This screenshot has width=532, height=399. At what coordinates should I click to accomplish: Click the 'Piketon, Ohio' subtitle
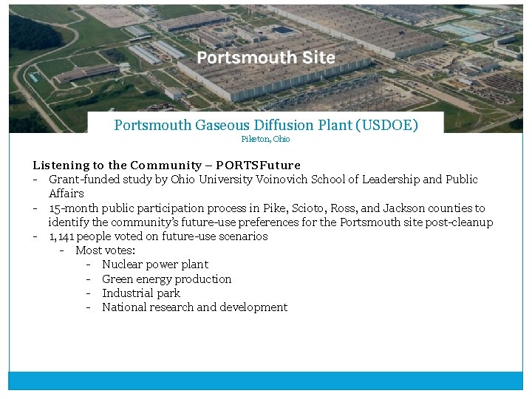pos(266,139)
